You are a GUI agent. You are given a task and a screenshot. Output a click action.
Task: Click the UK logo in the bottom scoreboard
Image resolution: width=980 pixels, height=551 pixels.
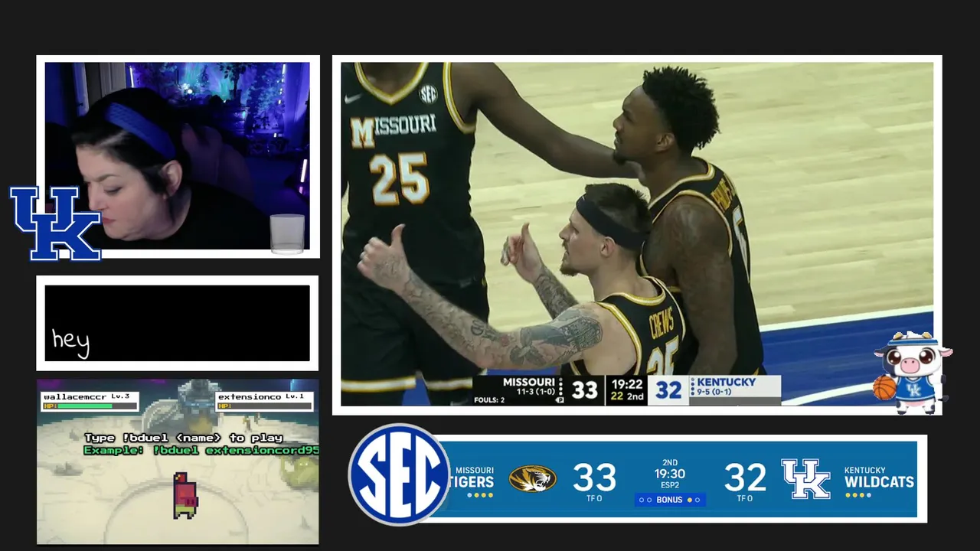(x=805, y=479)
